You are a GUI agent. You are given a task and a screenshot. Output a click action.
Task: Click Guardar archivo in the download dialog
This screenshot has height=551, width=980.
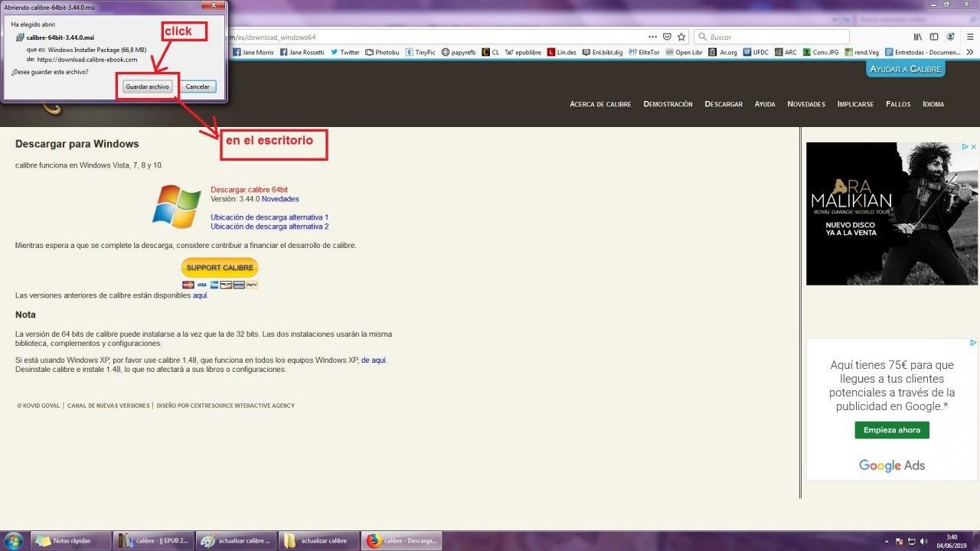tap(148, 86)
